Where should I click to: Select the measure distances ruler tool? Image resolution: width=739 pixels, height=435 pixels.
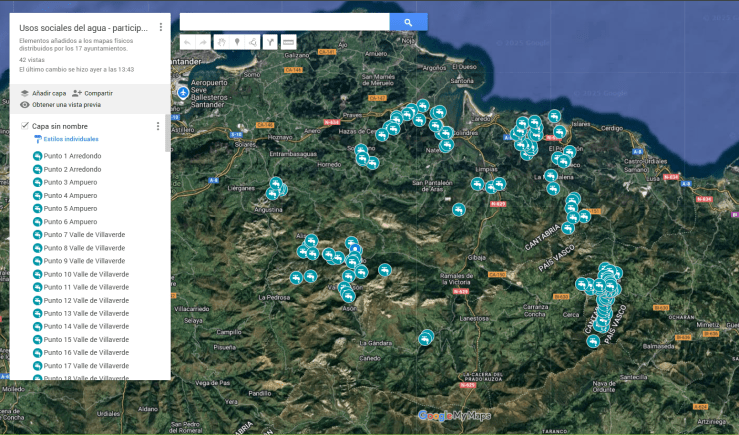pyautogui.click(x=288, y=42)
